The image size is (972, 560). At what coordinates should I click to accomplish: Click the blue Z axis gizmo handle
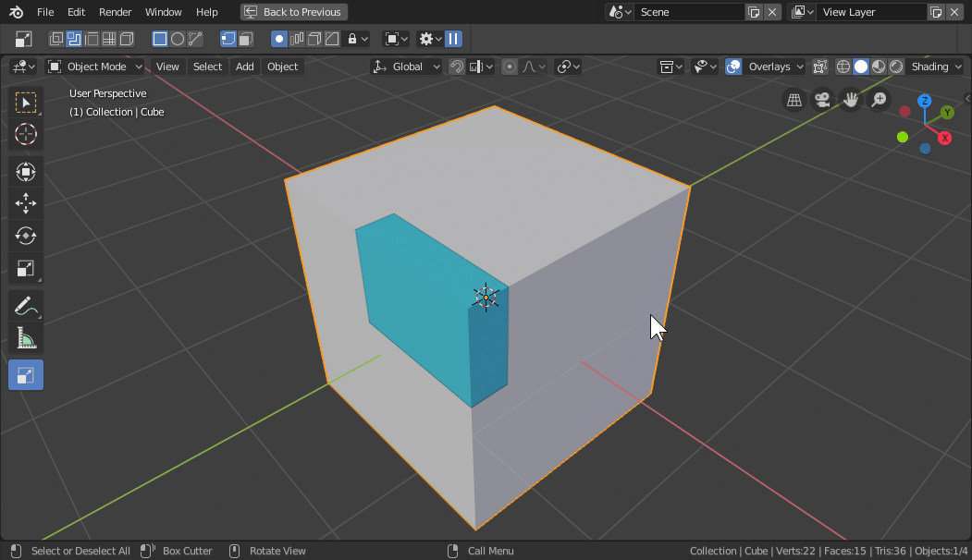pyautogui.click(x=924, y=101)
